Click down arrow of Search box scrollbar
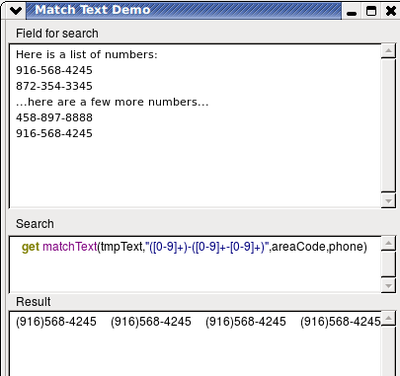Image resolution: width=400 pixels, height=376 pixels. 388,286
